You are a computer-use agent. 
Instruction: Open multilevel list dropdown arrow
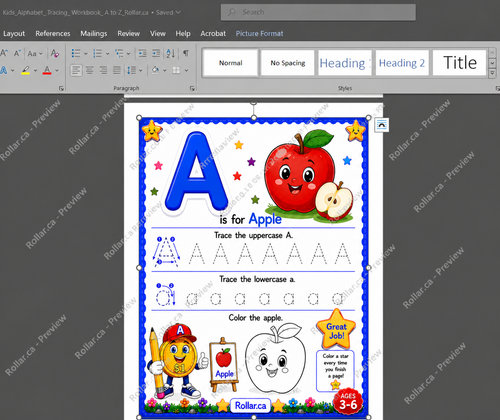coord(128,53)
